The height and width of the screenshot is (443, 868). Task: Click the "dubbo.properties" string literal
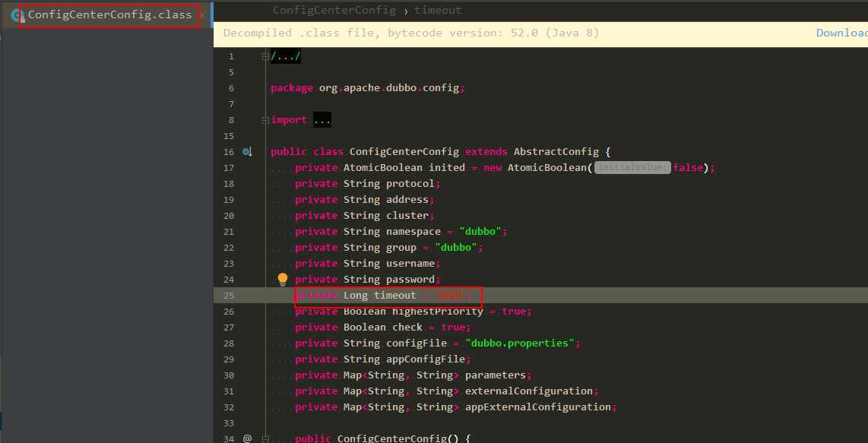[520, 343]
